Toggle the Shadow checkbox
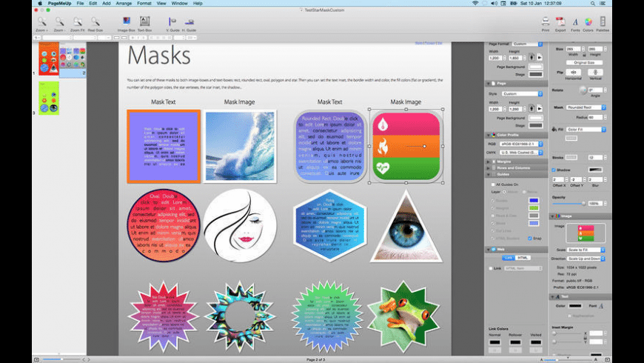The height and width of the screenshot is (363, 644). coord(555,170)
